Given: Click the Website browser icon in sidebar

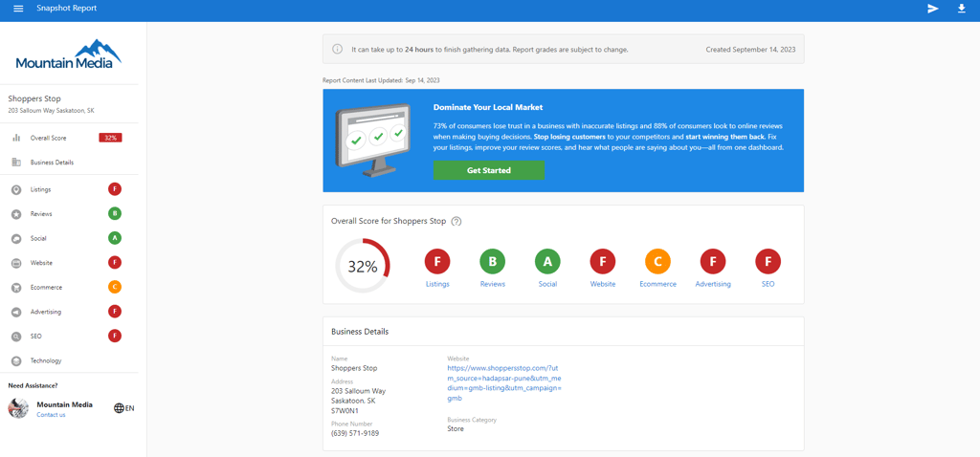Looking at the screenshot, I should point(17,264).
